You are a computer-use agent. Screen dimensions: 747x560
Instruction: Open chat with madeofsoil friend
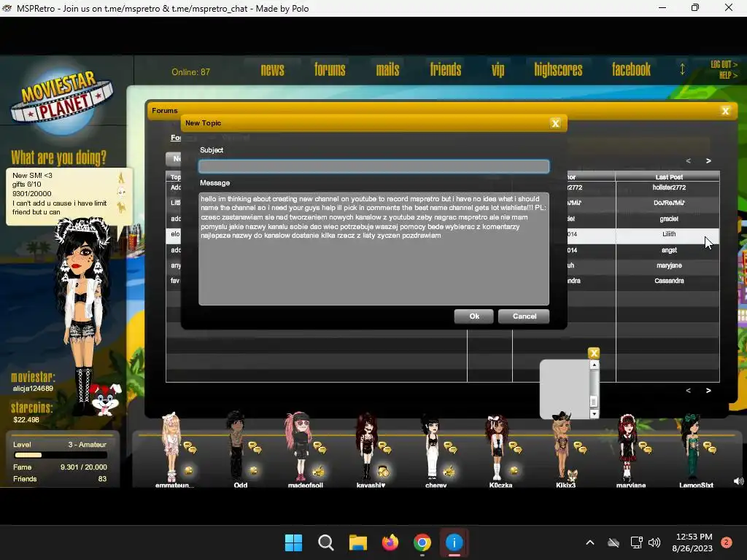[x=320, y=448]
